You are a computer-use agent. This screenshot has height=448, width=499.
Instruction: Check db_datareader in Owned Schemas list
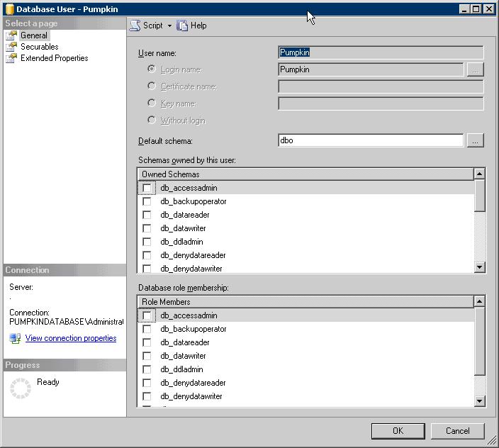point(147,215)
